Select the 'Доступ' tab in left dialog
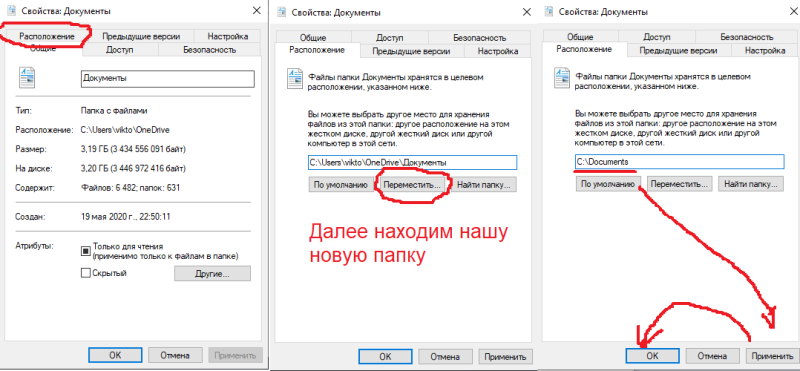This screenshot has width=800, height=371. point(119,50)
